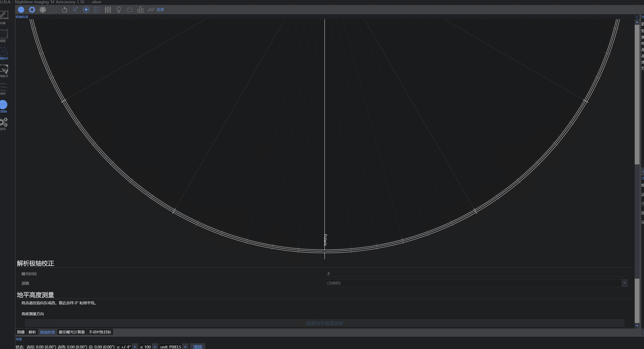Click the 高度测量方向 label
Screen dimensions: 644x349
(32, 314)
